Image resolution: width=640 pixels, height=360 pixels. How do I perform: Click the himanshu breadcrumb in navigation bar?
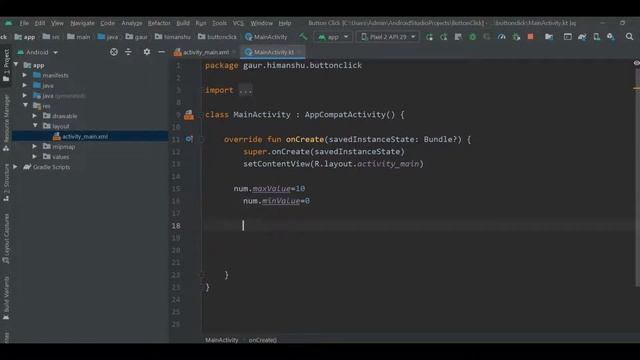[173, 37]
